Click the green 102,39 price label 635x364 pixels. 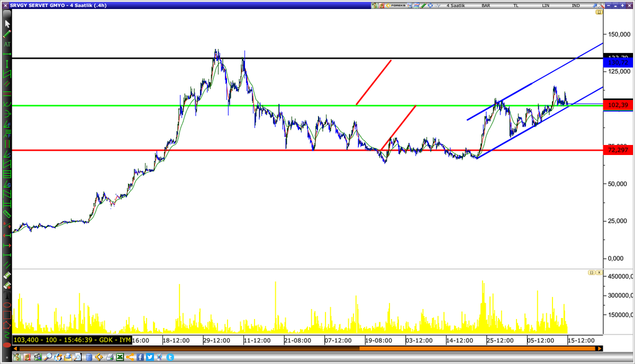click(x=618, y=105)
